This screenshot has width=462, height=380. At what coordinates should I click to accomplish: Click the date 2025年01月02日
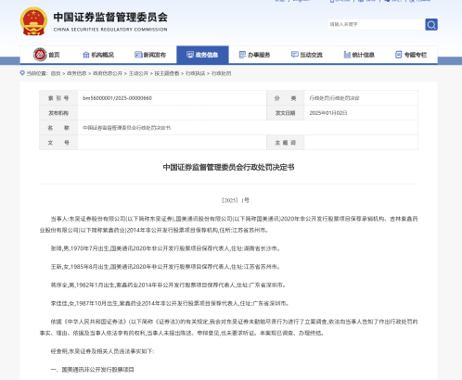click(x=328, y=113)
